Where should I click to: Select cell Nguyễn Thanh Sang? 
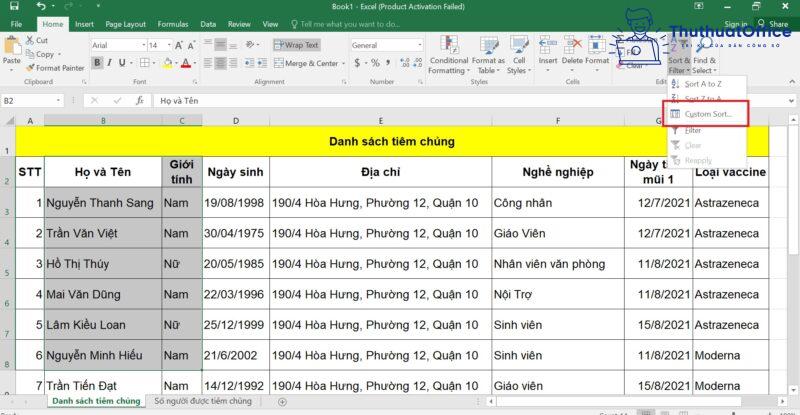(x=103, y=203)
